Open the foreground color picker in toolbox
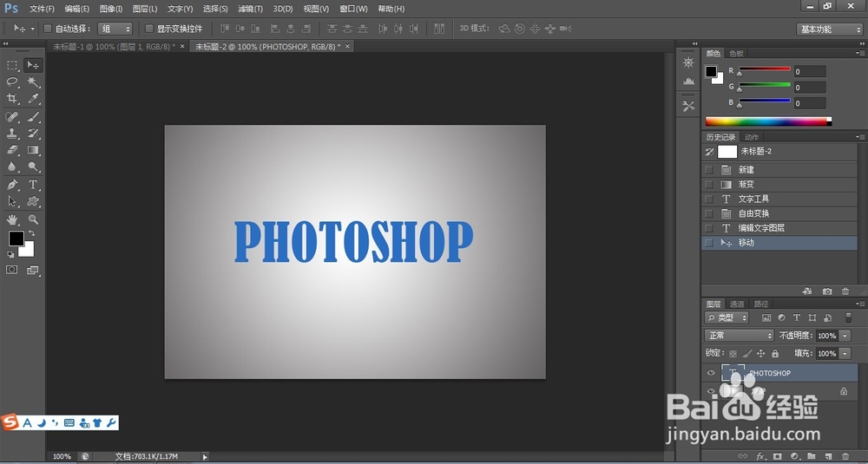Screen dimensions: 868x464 [x=16, y=239]
